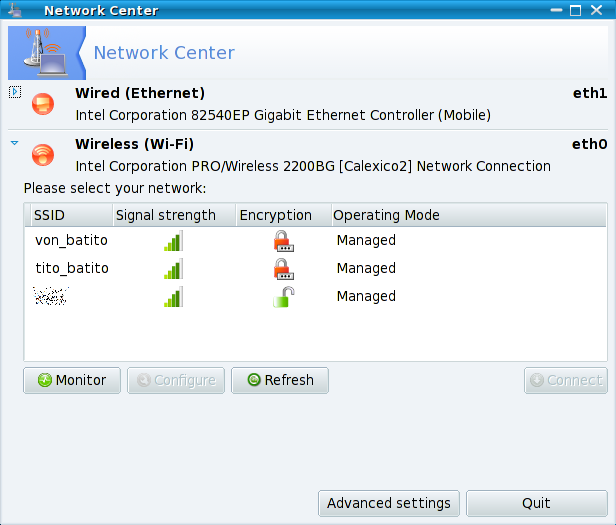The image size is (616, 525).
Task: Open the window menu in title bar
Action: pyautogui.click(x=15, y=10)
